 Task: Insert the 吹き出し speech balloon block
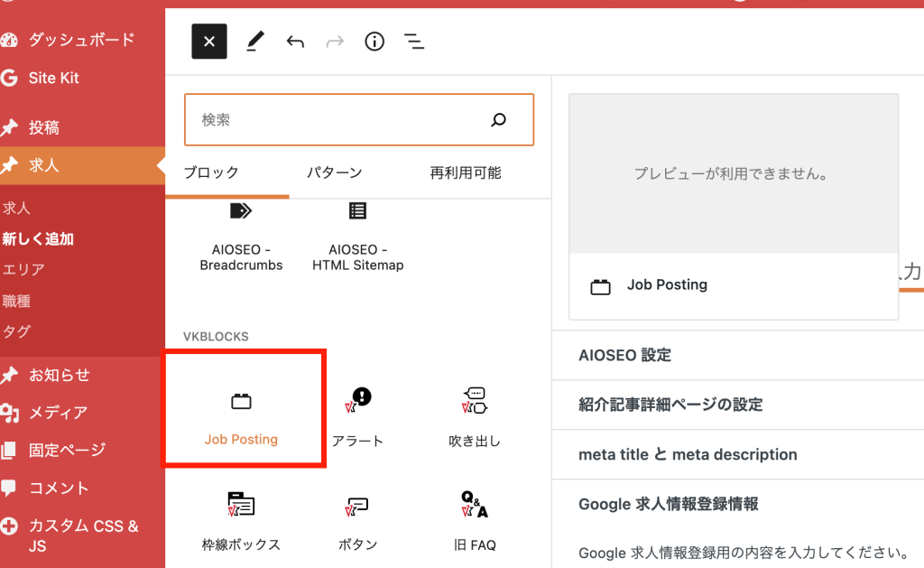pyautogui.click(x=475, y=416)
